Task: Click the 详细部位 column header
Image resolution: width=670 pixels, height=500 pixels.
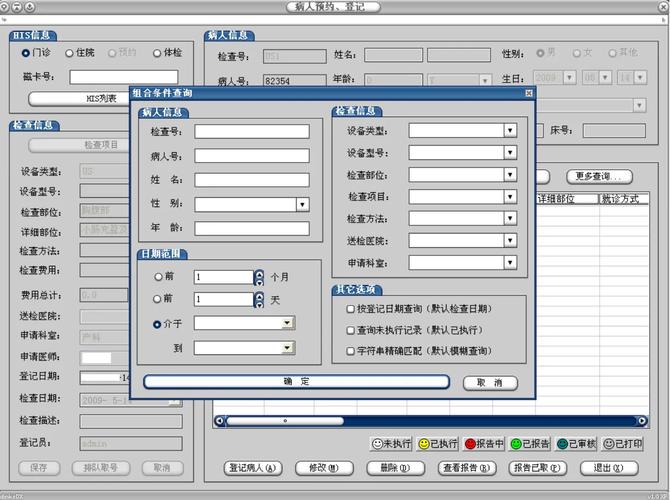Action: pyautogui.click(x=567, y=199)
